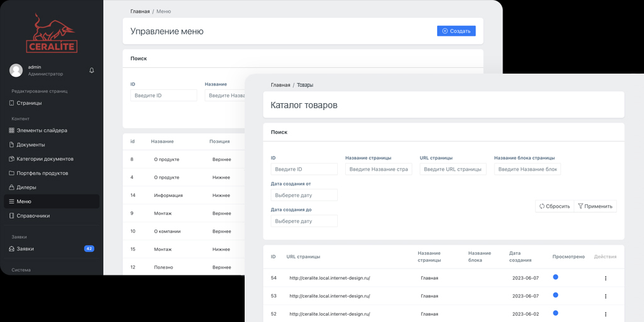Click Товары breadcrumb in catalog window

(x=305, y=85)
